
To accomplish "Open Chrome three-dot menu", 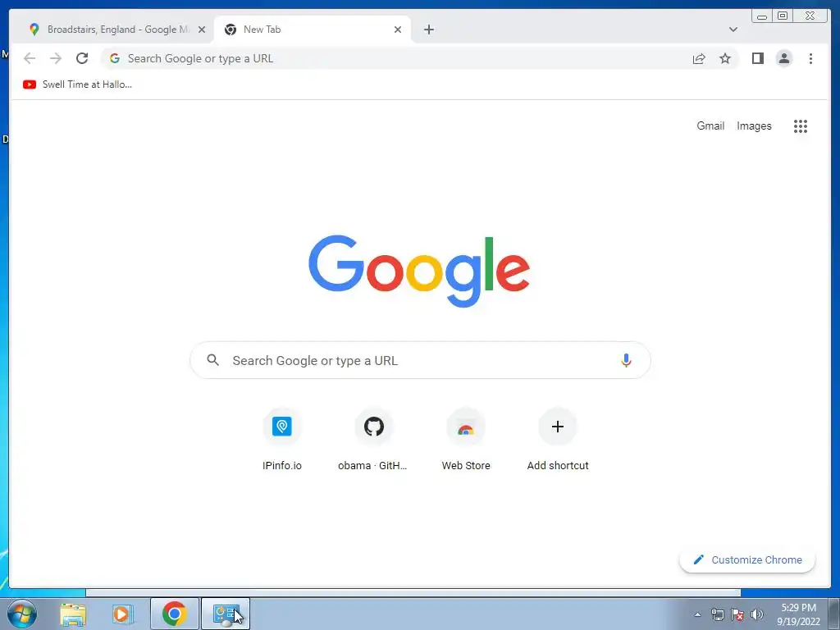I will pyautogui.click(x=811, y=58).
